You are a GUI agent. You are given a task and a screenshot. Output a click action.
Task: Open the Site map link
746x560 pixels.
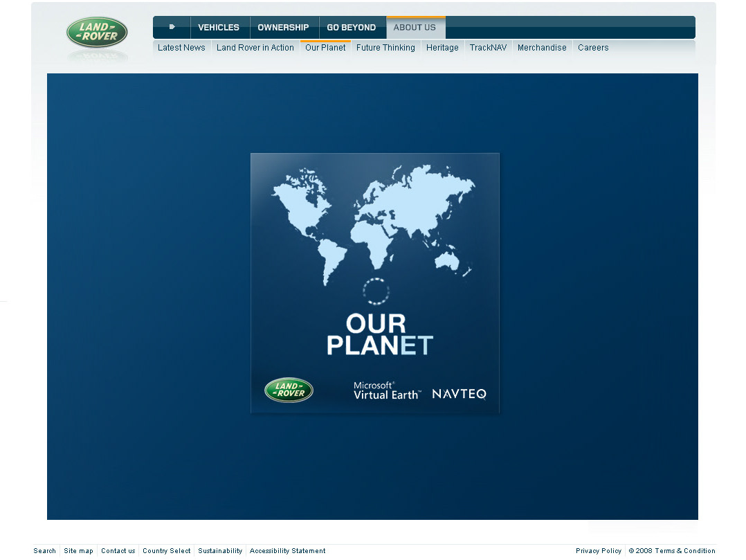78,550
